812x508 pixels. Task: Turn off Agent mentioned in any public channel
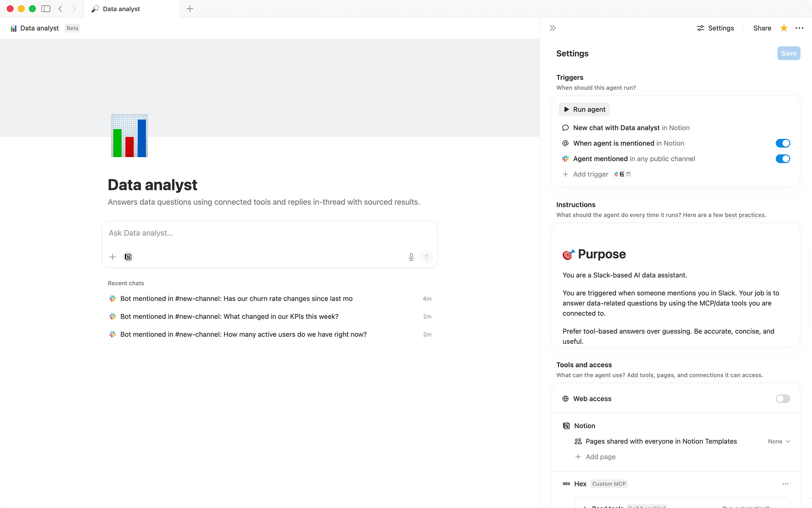pyautogui.click(x=782, y=158)
